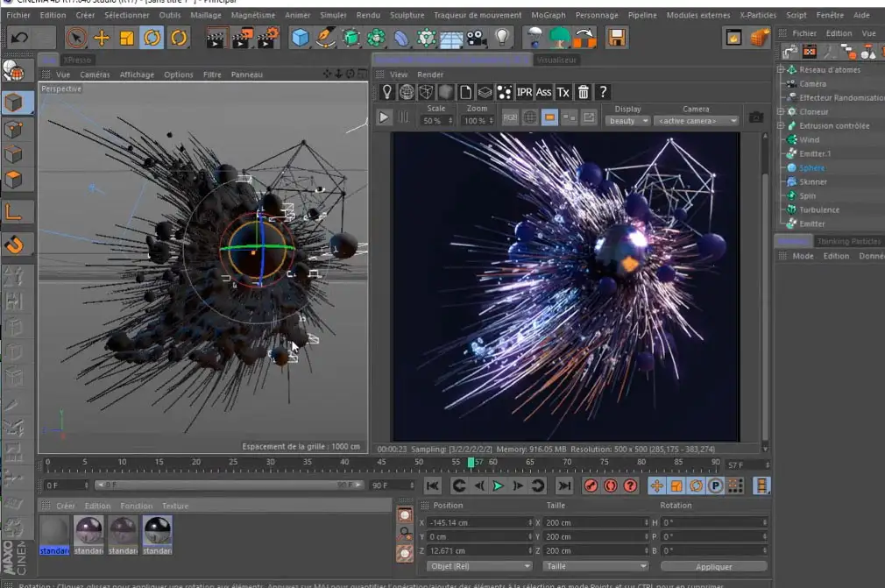885x588 pixels.
Task: Click the X position field -145.14 cm
Action: pos(480,522)
